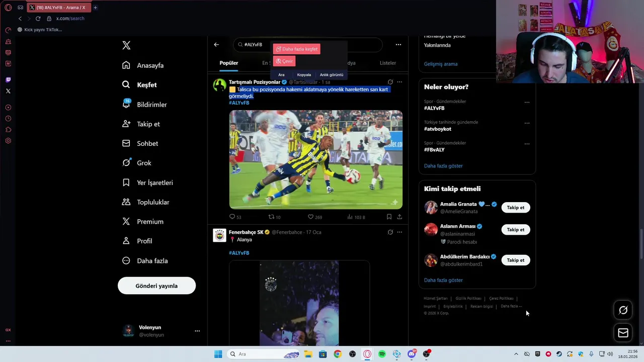
Task: Open #ALYvFB trend in Neler oluyor
Action: coord(434,108)
